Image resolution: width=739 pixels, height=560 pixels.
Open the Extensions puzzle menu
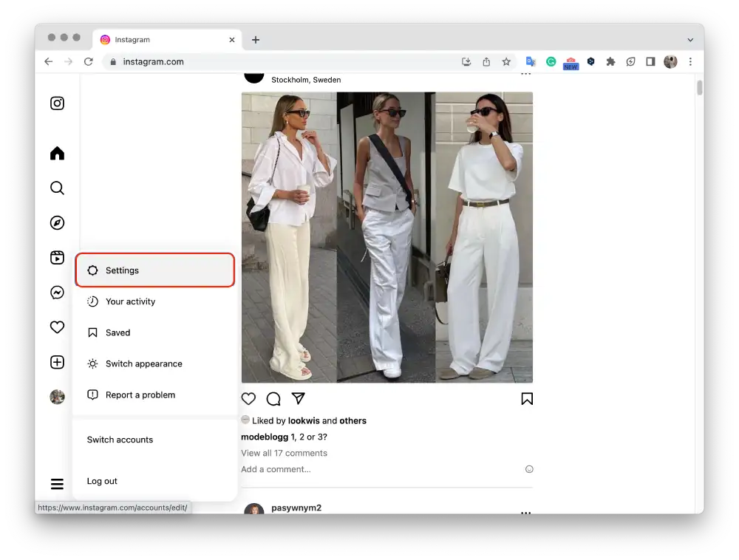pyautogui.click(x=611, y=62)
